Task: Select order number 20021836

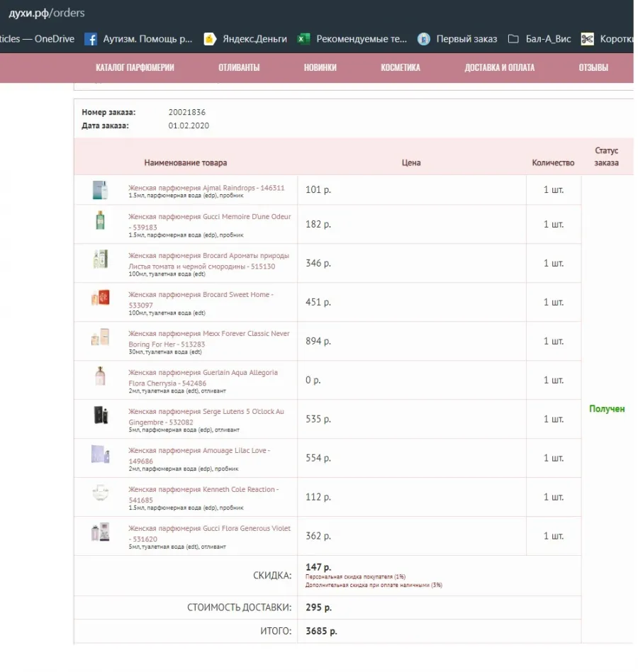Action: pyautogui.click(x=187, y=112)
